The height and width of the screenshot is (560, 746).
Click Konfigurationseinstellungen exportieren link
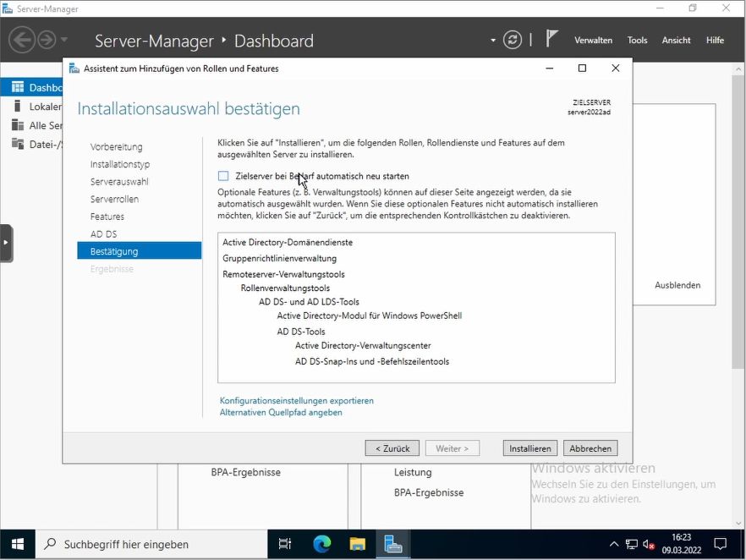(296, 401)
